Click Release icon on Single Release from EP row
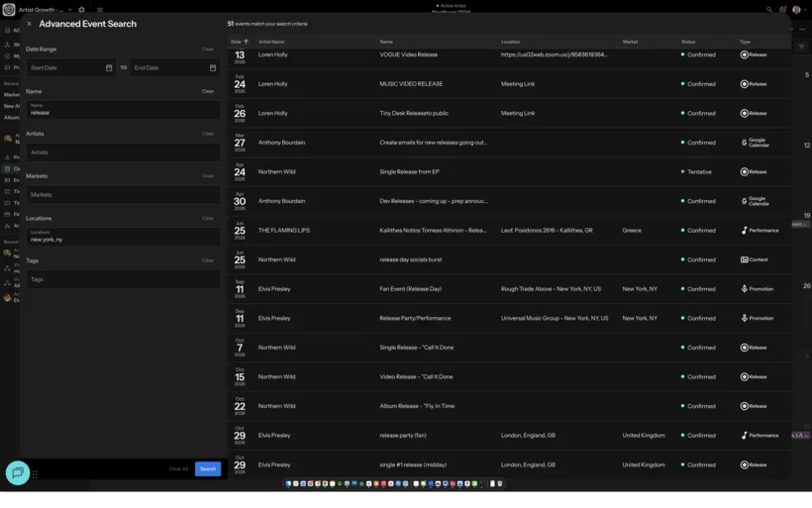812x508 pixels. (x=744, y=172)
